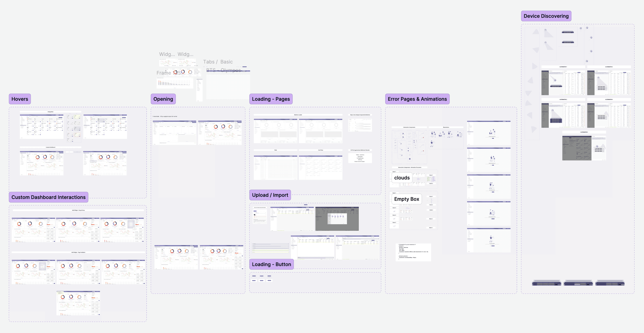Screen dimensions: 644x333
Task: Open the ALTERNATIVE 1 device discovery frame
Action: (563, 83)
